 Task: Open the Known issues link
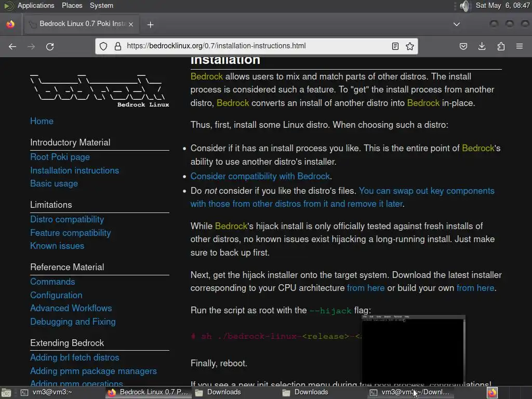click(57, 246)
